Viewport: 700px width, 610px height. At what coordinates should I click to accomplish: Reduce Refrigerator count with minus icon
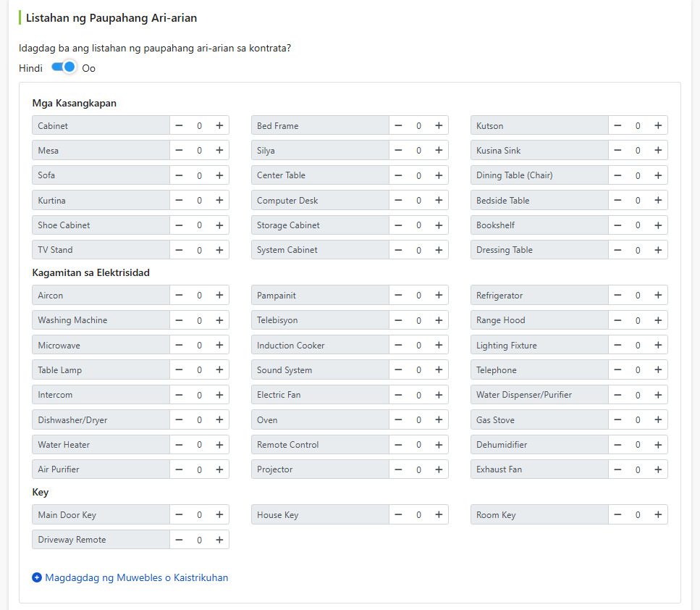[617, 295]
